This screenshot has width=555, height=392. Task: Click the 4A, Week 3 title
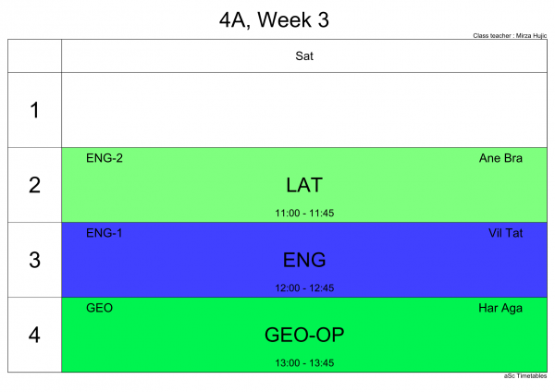point(274,19)
